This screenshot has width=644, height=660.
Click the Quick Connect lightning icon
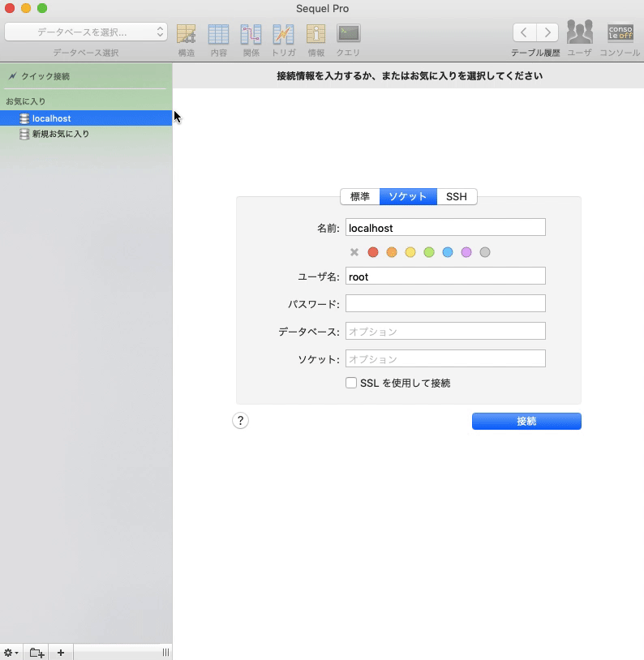[x=13, y=76]
